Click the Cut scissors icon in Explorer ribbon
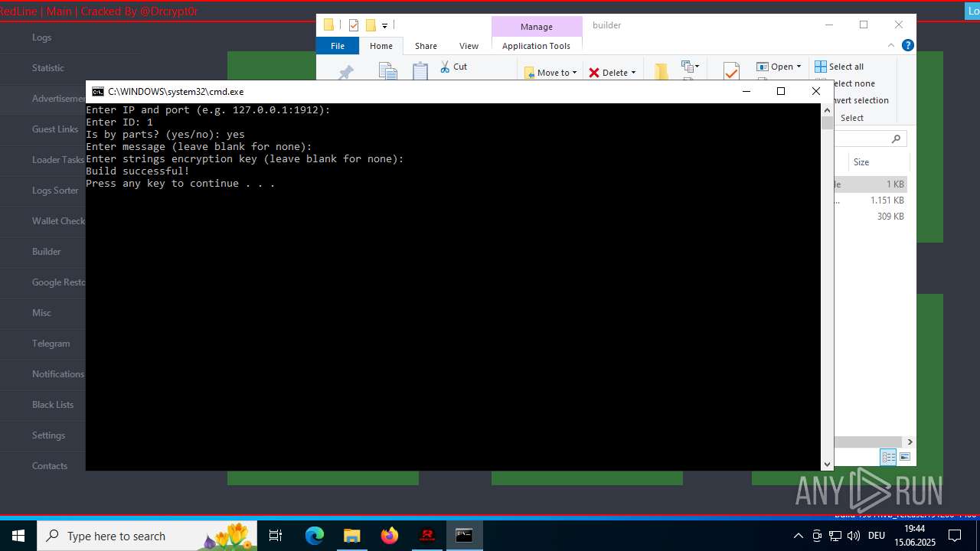The width and height of the screenshot is (980, 551). click(445, 67)
